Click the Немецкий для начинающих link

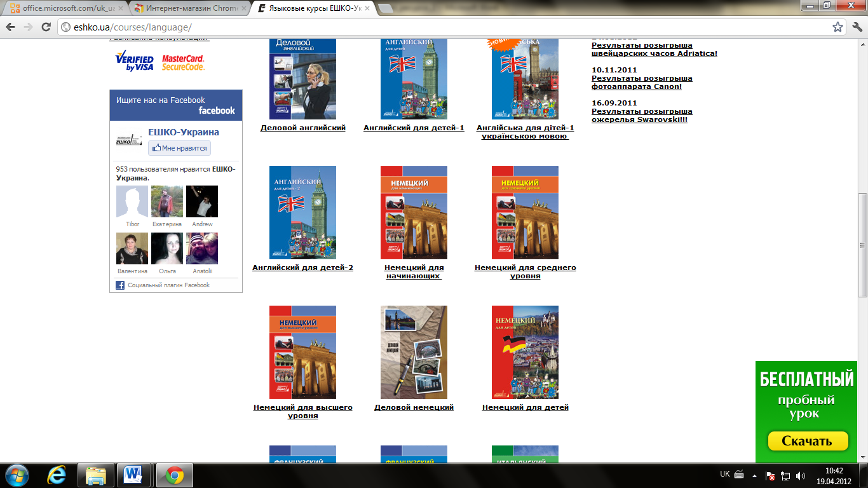click(414, 272)
